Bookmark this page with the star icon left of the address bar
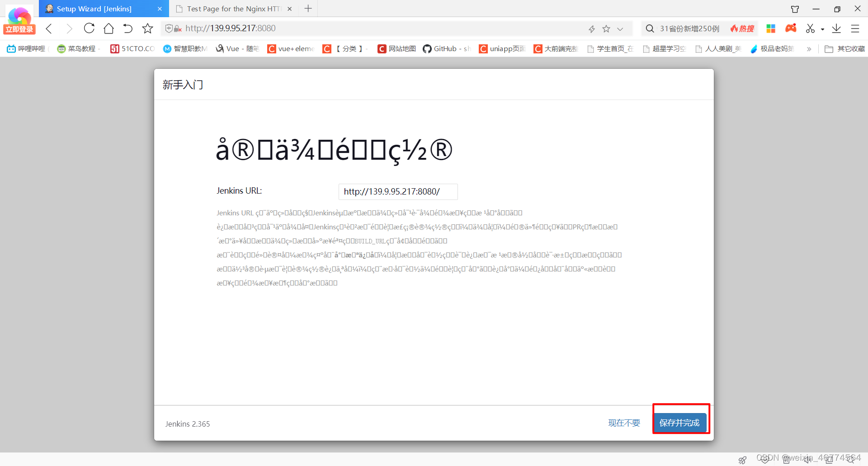This screenshot has height=466, width=868. pos(147,29)
